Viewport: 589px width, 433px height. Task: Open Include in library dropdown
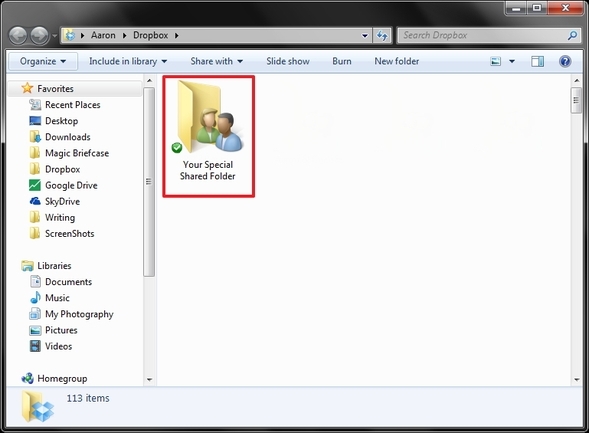click(x=128, y=61)
